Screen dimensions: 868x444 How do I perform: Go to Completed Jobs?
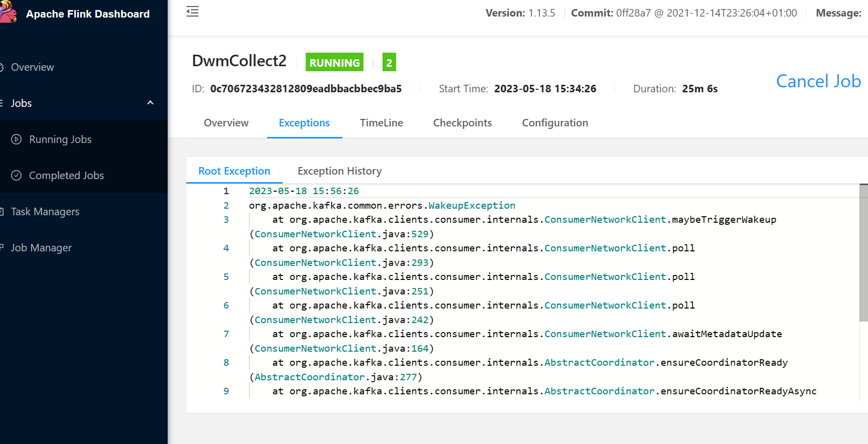tap(66, 176)
